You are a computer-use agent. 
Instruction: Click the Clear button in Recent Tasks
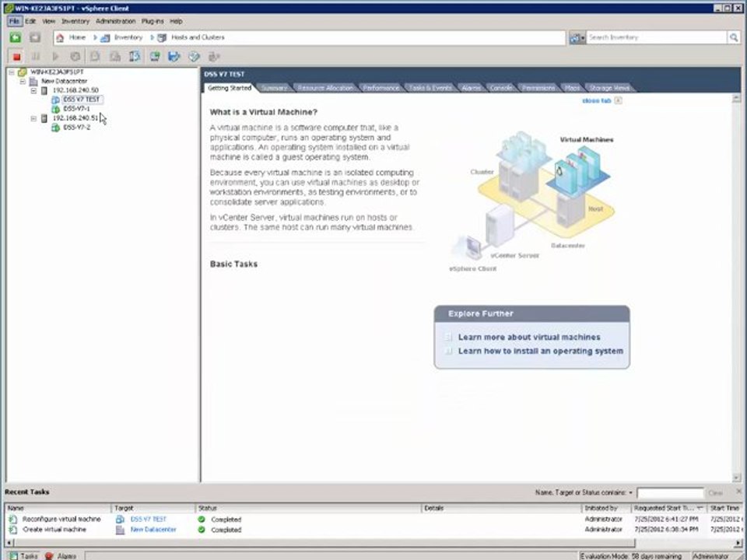point(716,493)
